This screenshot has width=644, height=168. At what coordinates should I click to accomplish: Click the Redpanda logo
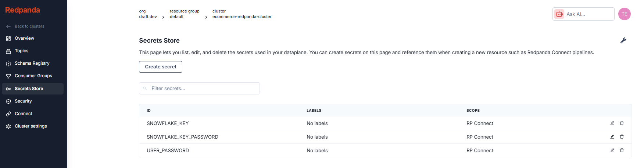(x=22, y=10)
